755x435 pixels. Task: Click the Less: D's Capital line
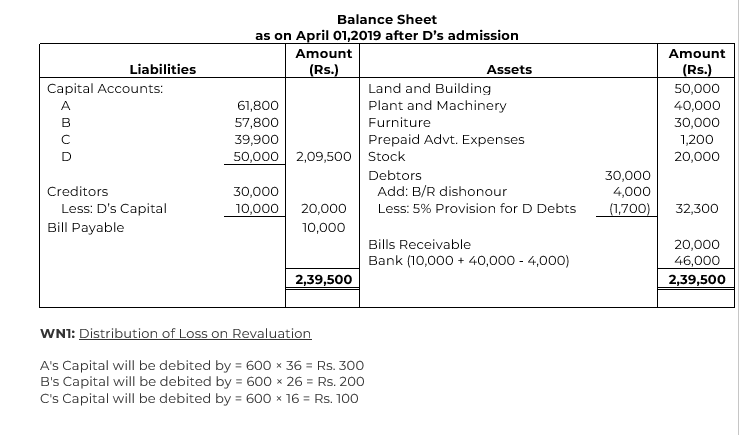[x=114, y=209]
